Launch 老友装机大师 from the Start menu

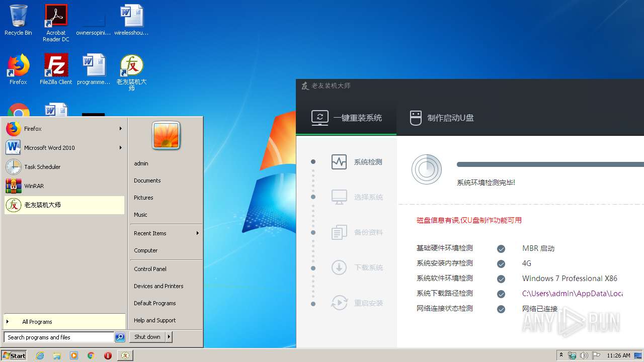tap(64, 205)
